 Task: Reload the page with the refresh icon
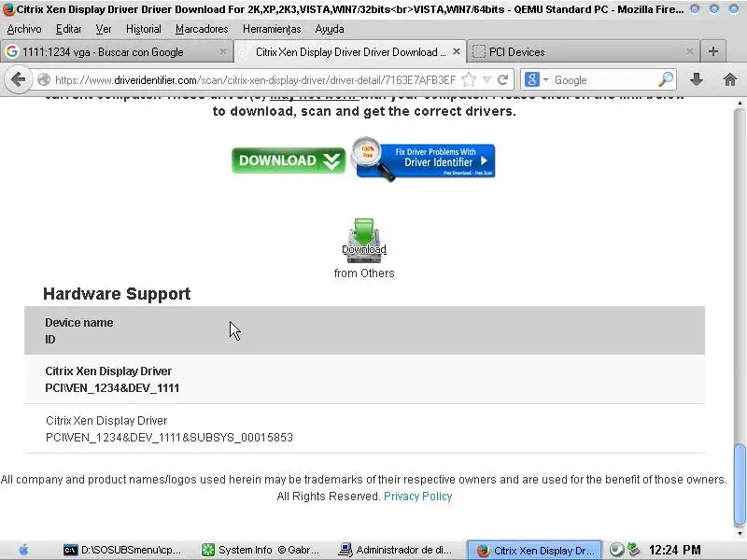tap(502, 79)
